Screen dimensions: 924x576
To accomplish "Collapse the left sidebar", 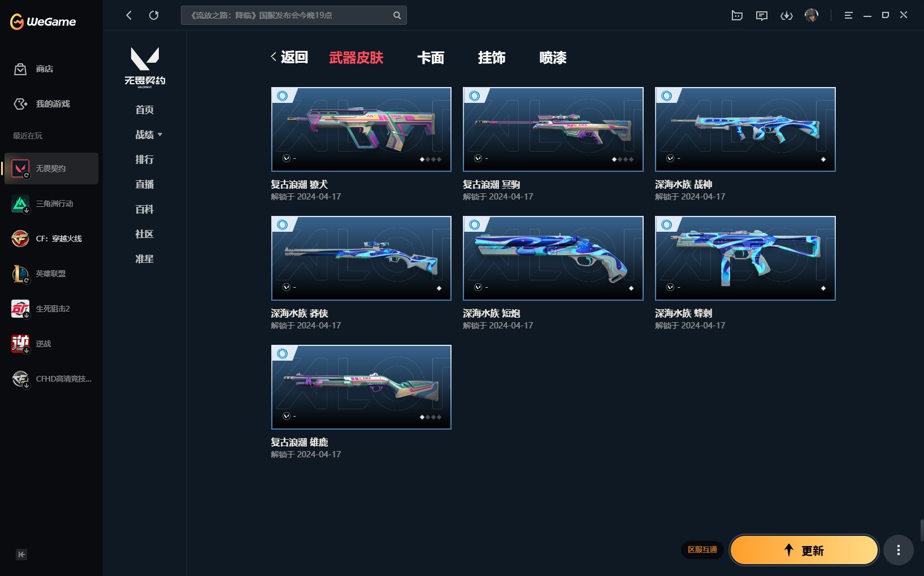I will coord(21,555).
